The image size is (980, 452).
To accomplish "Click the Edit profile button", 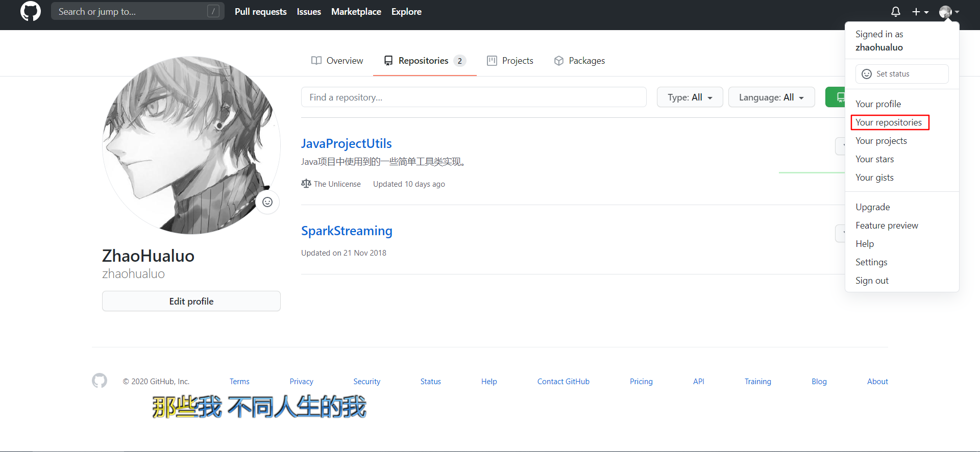I will tap(191, 301).
